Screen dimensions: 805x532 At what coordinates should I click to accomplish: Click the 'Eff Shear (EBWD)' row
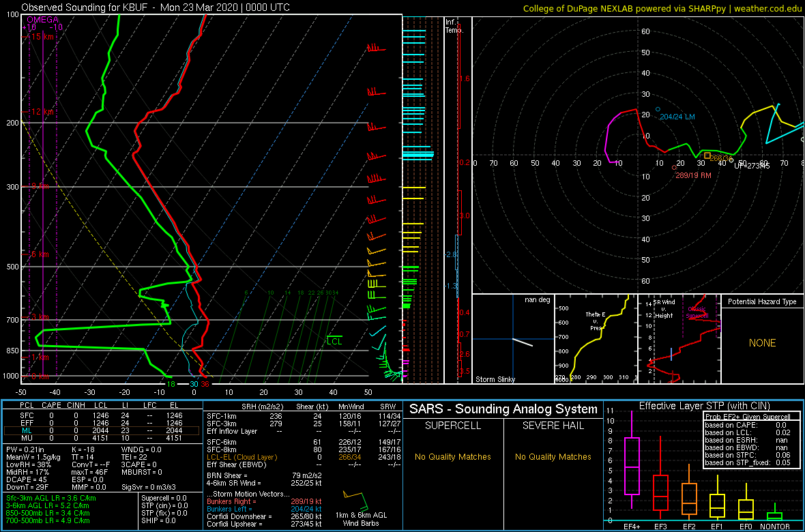pyautogui.click(x=303, y=464)
